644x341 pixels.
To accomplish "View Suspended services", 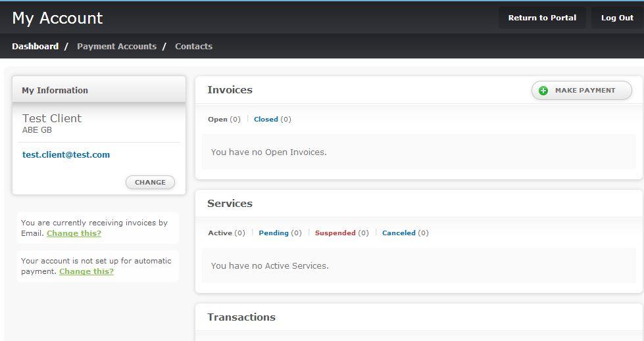I will coord(335,233).
